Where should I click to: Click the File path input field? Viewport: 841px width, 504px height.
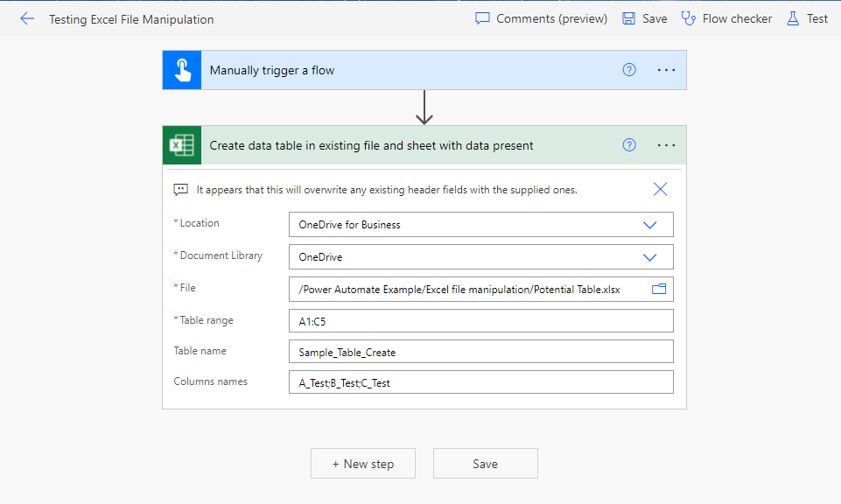[x=481, y=290]
